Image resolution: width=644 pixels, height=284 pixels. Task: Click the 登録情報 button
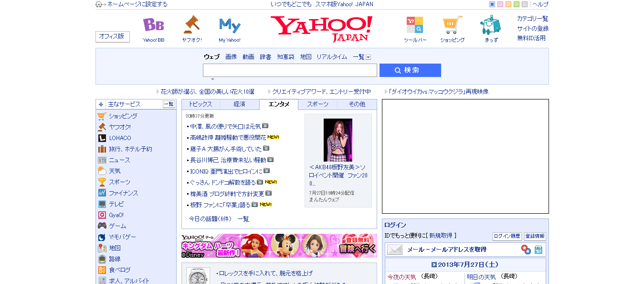[535, 236]
